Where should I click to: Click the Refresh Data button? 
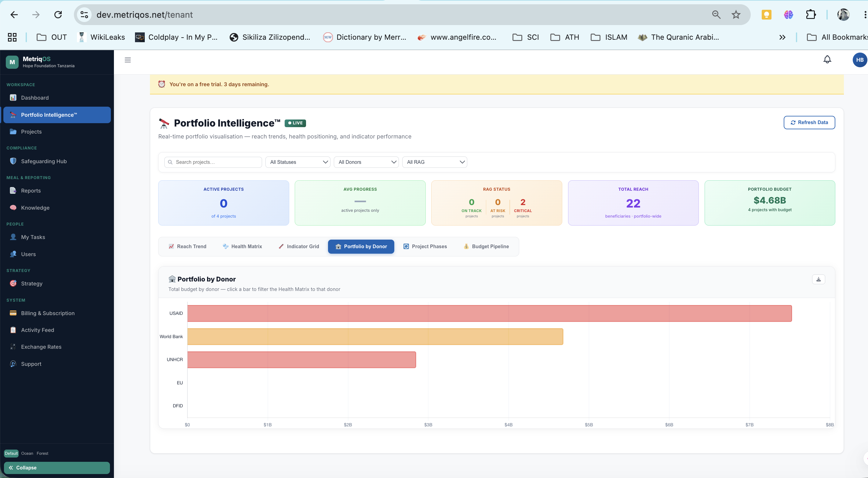(809, 122)
